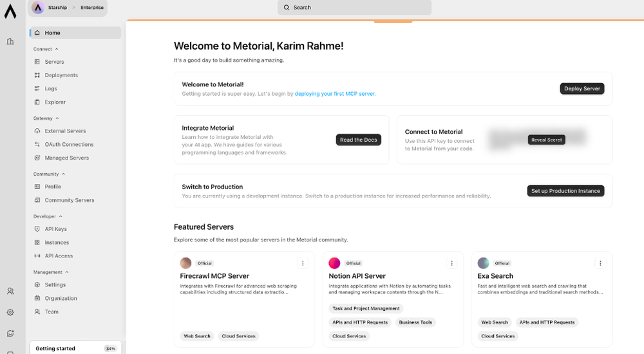This screenshot has width=644, height=354.
Task: Open the Notion API Server title
Action: point(357,276)
